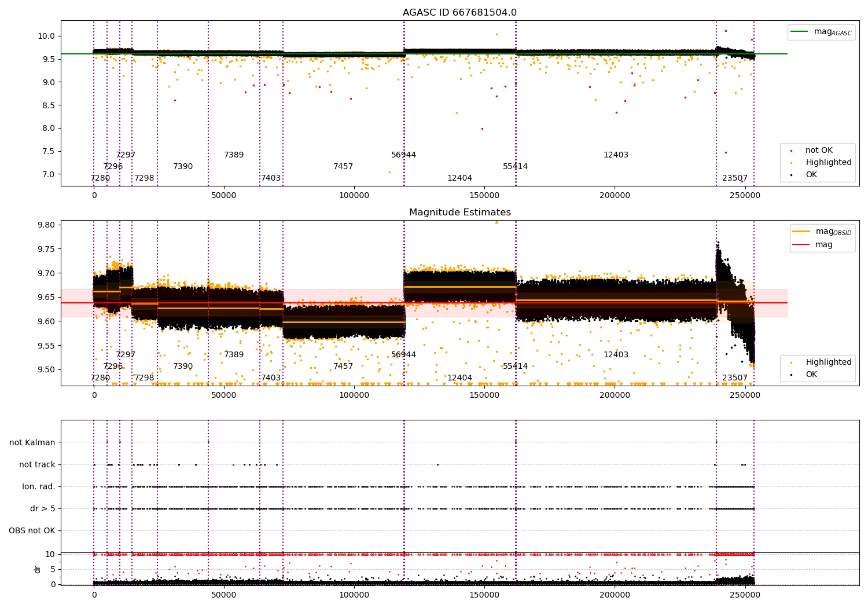Click OBSID label 7296 in the top plot
Screen dimensions: 868x608
click(x=113, y=167)
